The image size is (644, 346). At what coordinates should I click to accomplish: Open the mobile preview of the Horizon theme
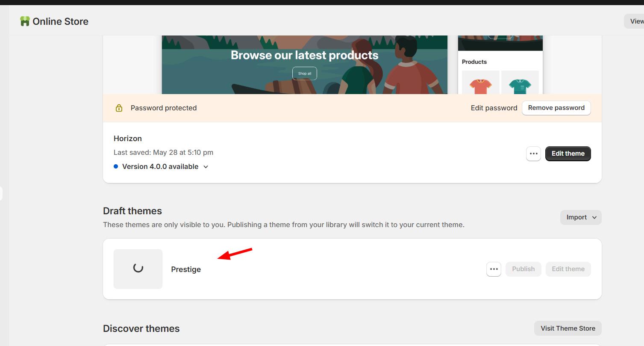500,65
